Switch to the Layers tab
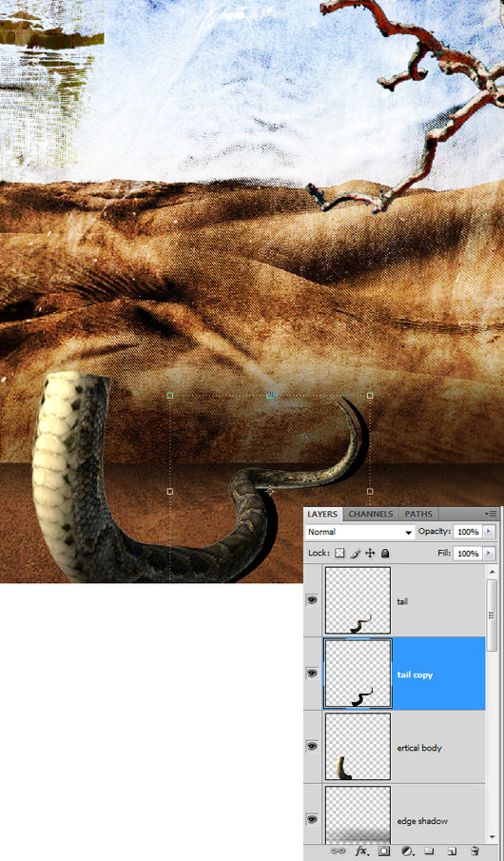Image resolution: width=504 pixels, height=861 pixels. pyautogui.click(x=322, y=514)
